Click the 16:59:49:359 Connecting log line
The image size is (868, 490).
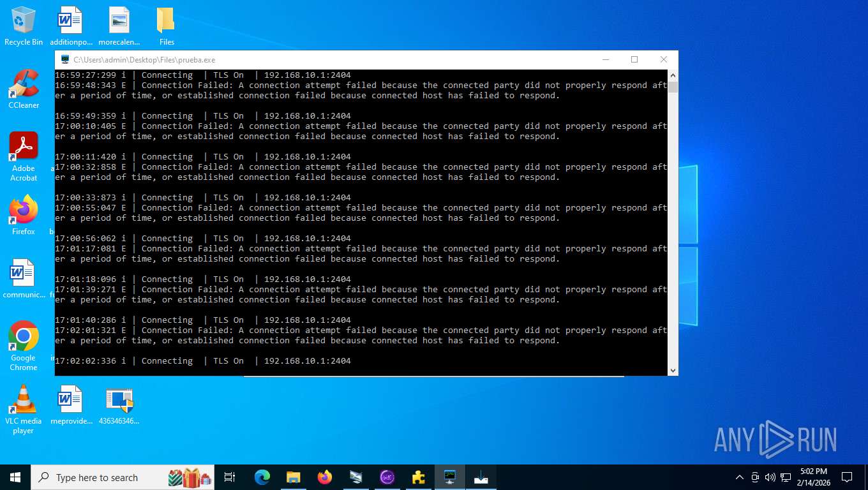pyautogui.click(x=203, y=116)
